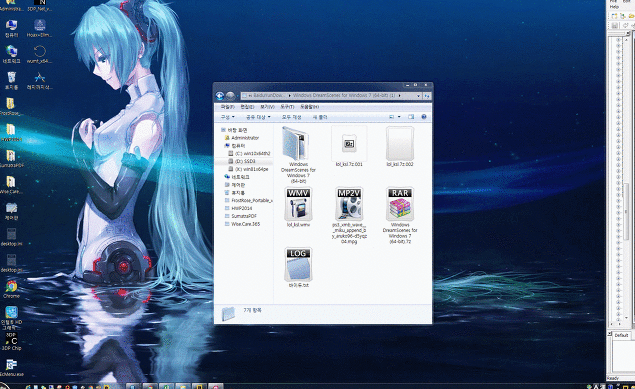635x389 pixels.
Task: Select the 제어판 control panel desktop icon
Action: 11,211
